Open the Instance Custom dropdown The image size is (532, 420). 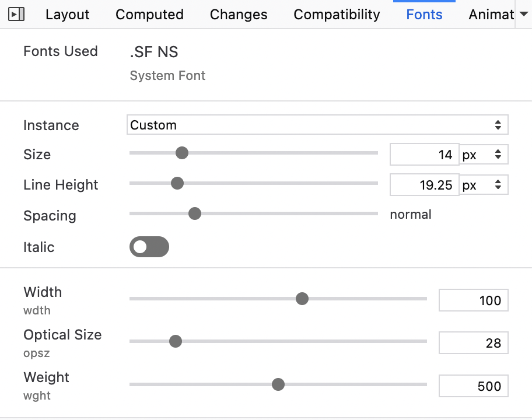[317, 125]
